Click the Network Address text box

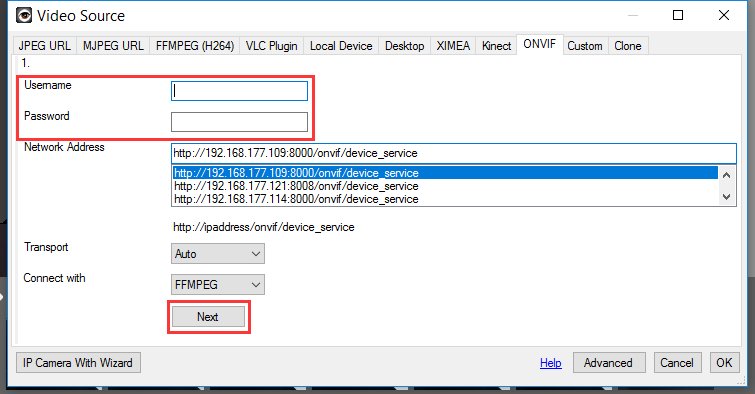(454, 153)
